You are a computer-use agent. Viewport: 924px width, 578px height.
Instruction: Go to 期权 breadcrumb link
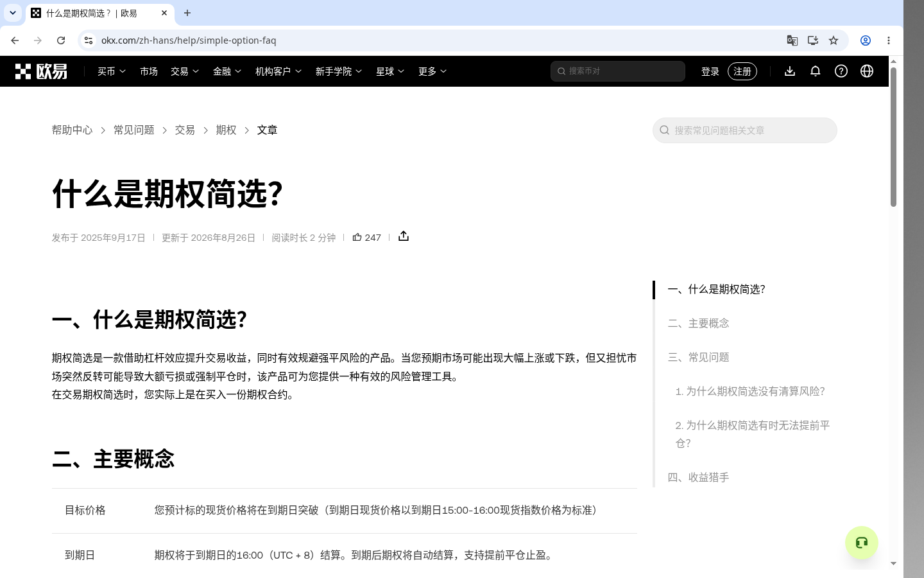coord(227,130)
